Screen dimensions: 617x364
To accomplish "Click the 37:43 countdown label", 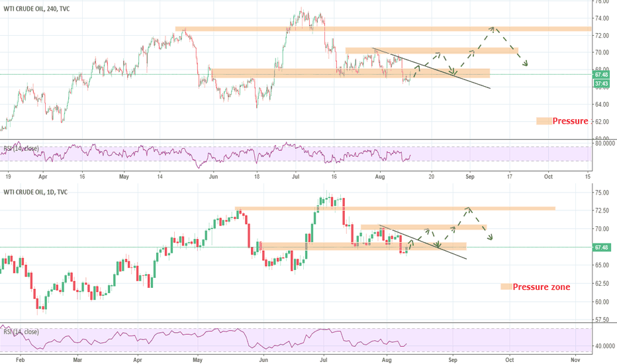I will point(601,83).
